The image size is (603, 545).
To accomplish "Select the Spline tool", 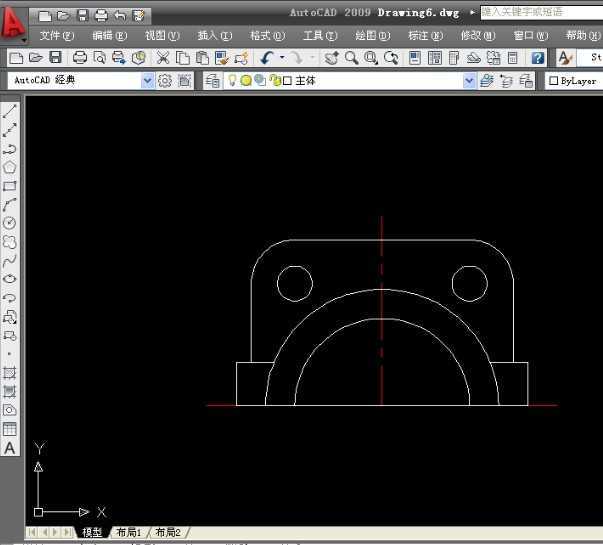I will 10,261.
